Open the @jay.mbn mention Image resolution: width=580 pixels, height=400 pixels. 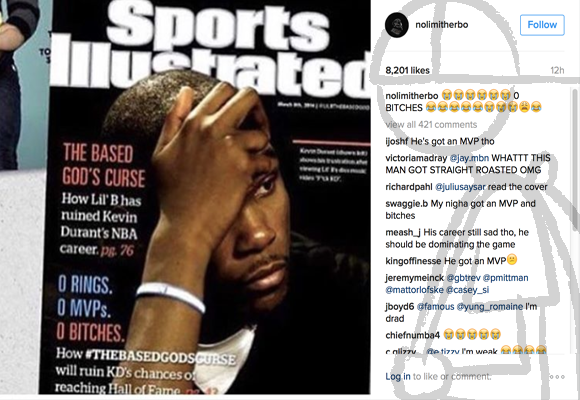(x=469, y=158)
